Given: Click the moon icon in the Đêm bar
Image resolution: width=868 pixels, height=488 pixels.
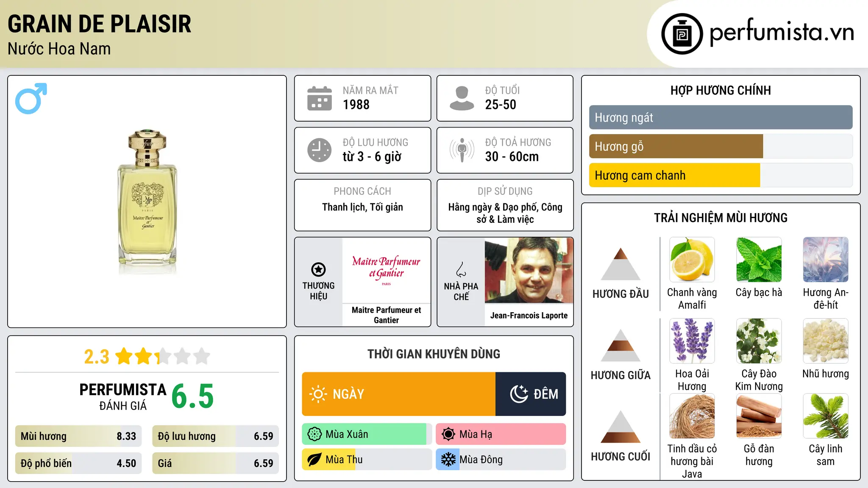Looking at the screenshot, I should point(519,394).
